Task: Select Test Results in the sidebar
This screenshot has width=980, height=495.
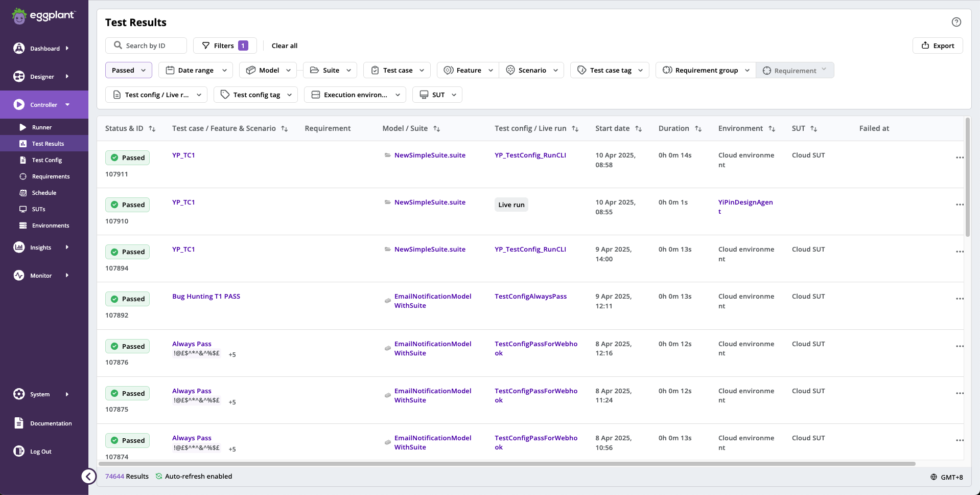Action: coord(44,144)
